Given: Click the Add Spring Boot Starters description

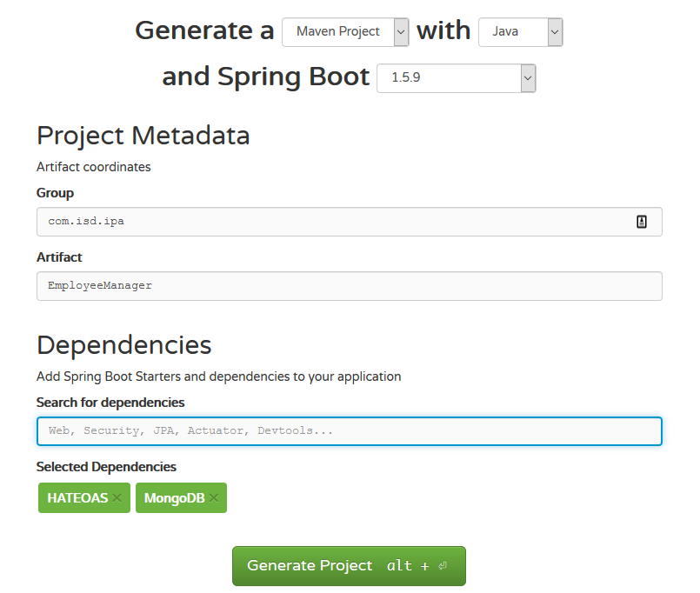Looking at the screenshot, I should [218, 376].
